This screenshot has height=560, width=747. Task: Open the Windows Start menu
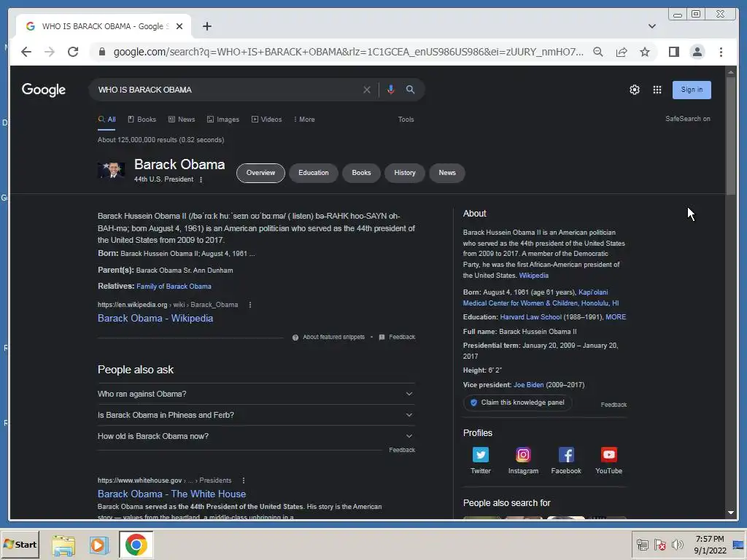tap(20, 544)
